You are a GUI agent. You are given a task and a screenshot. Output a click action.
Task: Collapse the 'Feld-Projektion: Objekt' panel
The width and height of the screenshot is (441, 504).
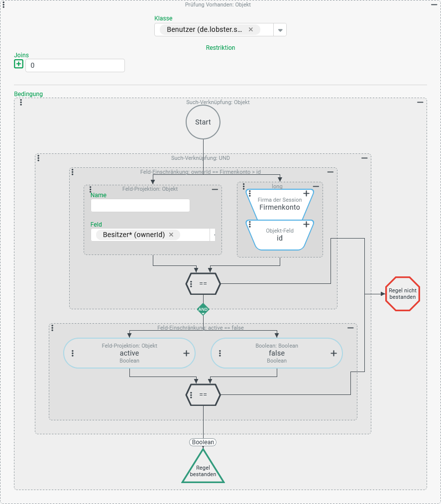tap(215, 189)
